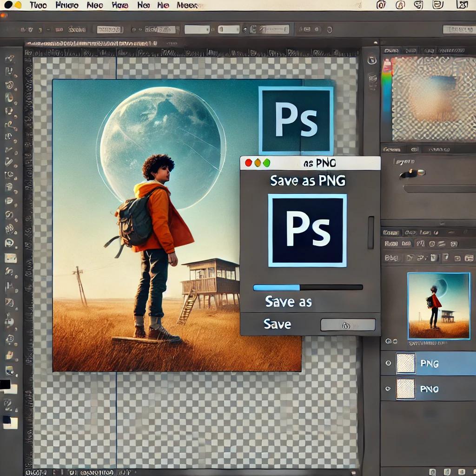Open the 'Tuoc' menu in the menu bar

38,5
